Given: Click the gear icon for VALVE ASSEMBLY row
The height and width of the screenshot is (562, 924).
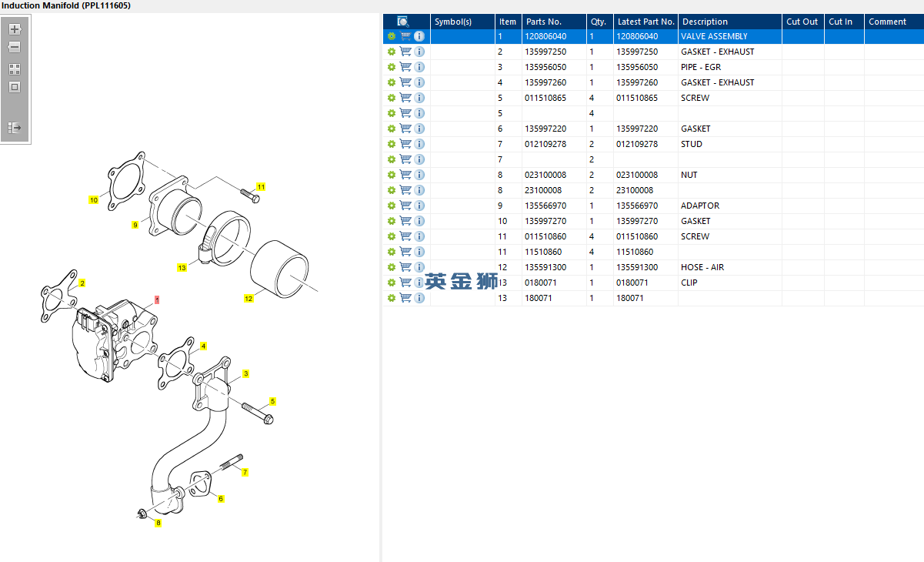Looking at the screenshot, I should (392, 36).
